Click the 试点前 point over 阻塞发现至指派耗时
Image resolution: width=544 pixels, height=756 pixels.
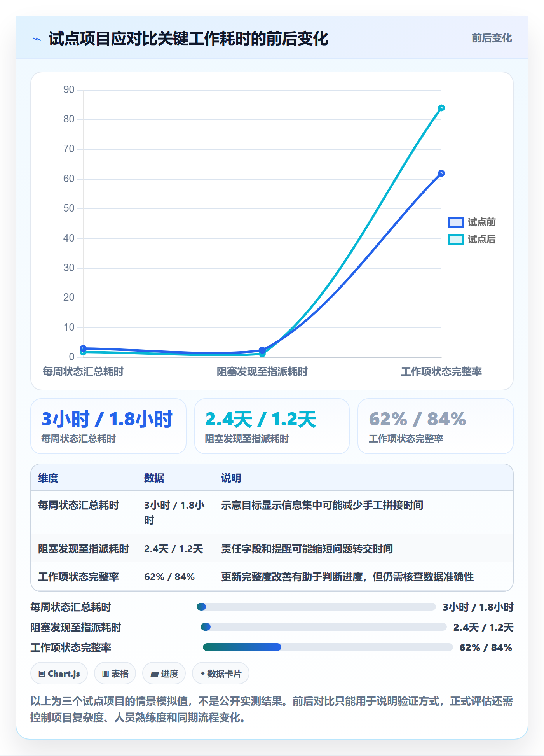point(262,350)
